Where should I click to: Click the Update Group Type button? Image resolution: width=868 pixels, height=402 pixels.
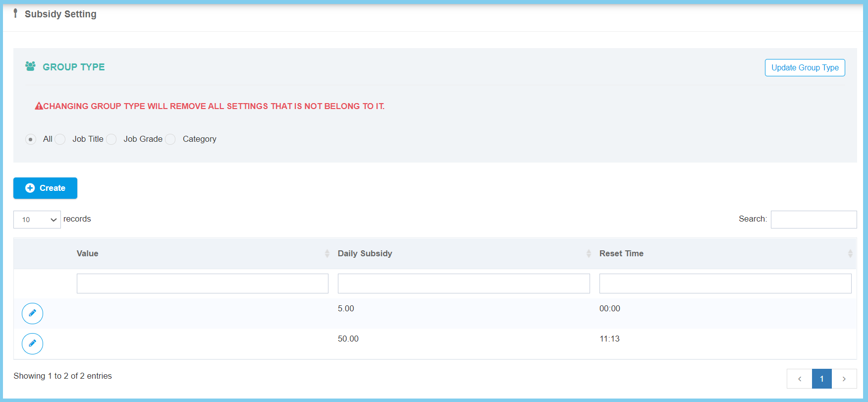tap(805, 67)
